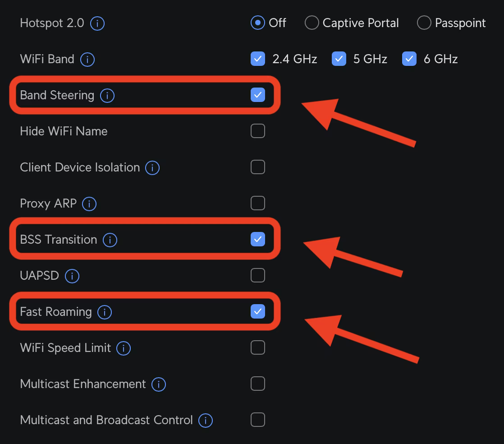Open the Hotspot 2.0 info tooltip
Image resolution: width=504 pixels, height=444 pixels.
97,23
